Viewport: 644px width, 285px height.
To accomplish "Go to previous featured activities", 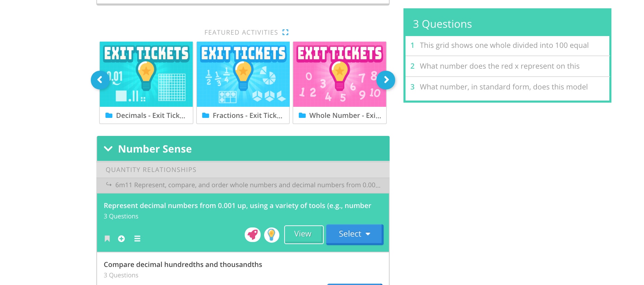I will tap(100, 80).
